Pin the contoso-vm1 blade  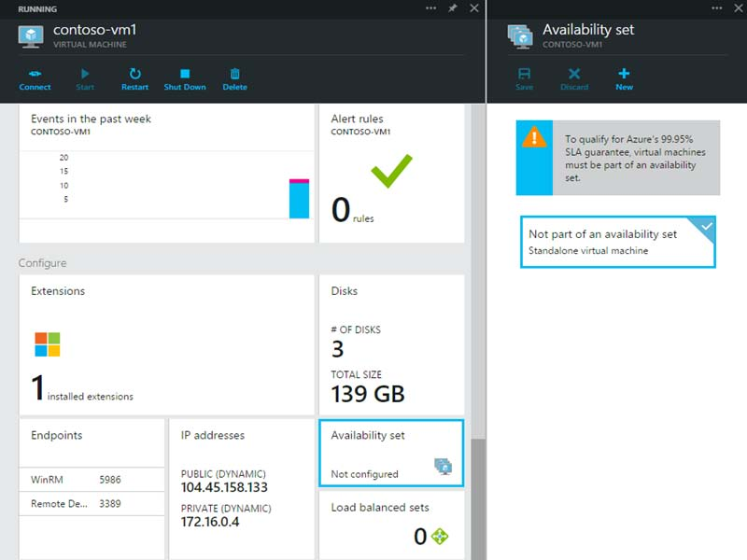453,8
